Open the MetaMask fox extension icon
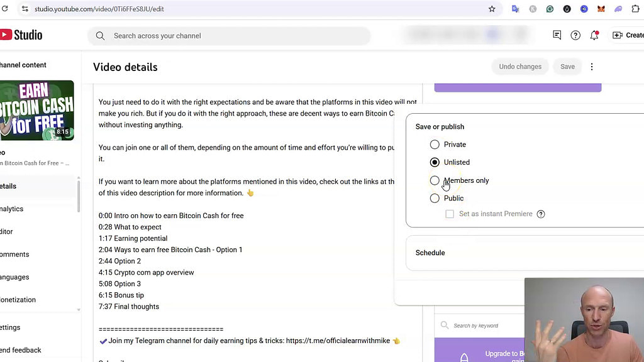The image size is (644, 362). (601, 9)
